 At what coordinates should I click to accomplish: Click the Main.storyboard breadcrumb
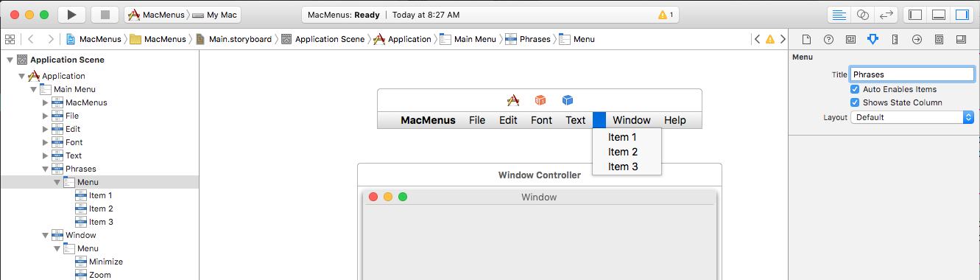tap(234, 39)
